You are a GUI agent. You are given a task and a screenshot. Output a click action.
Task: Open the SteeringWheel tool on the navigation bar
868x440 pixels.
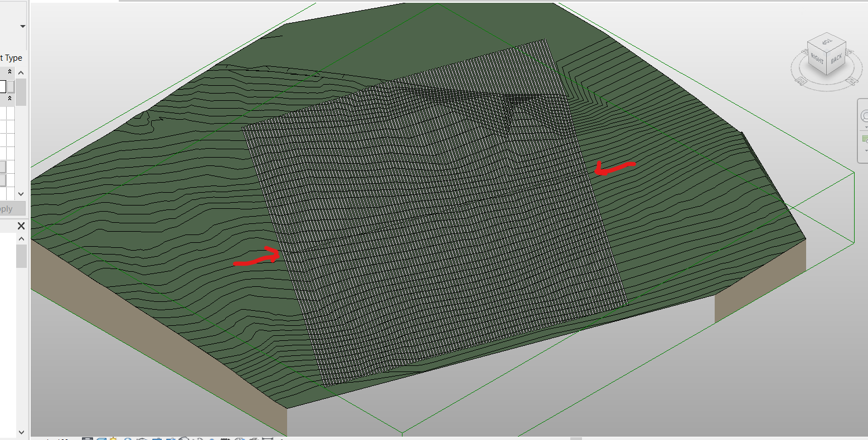(865, 115)
